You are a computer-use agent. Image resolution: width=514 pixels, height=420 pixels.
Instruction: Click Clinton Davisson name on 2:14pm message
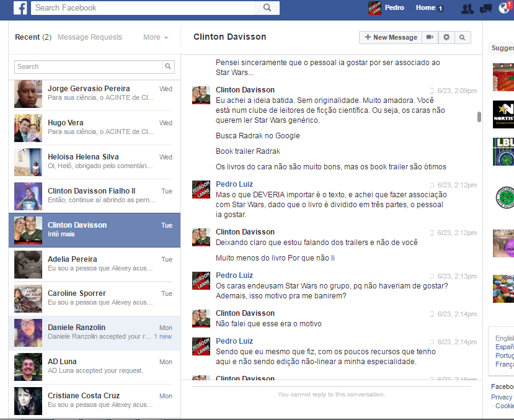245,313
